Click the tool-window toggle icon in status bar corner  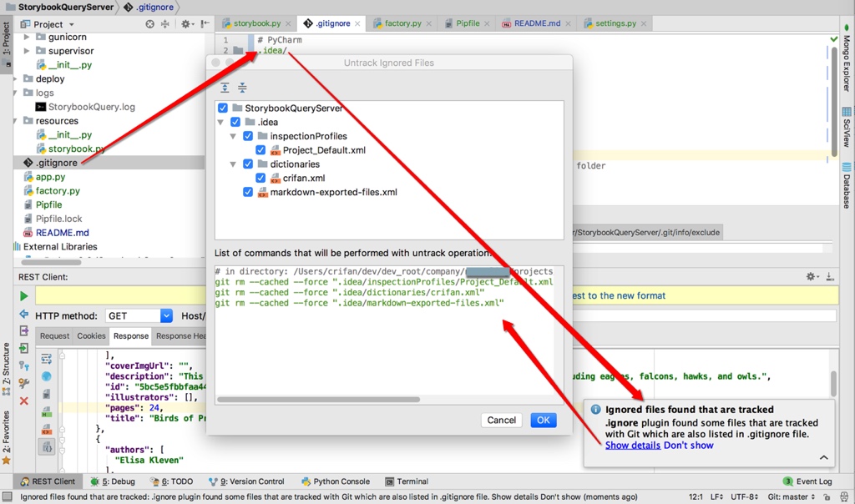(x=7, y=497)
